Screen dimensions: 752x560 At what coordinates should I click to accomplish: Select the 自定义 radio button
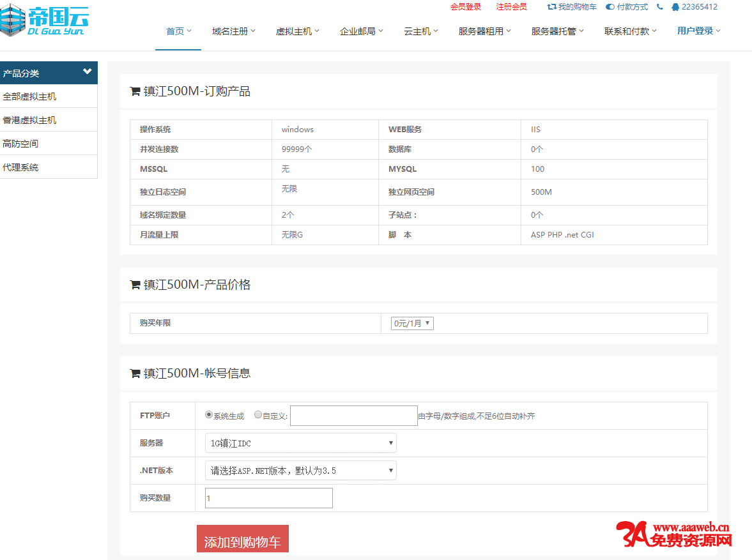[258, 415]
